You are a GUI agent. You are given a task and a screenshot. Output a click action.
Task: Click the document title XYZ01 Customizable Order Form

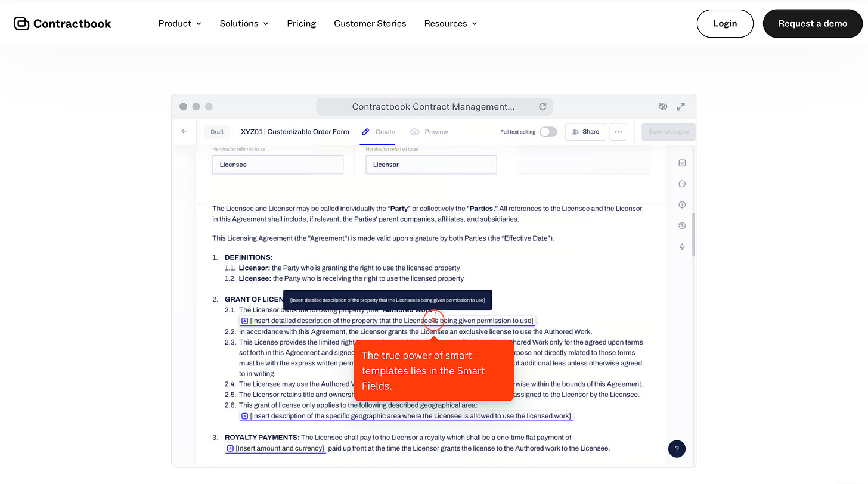point(295,132)
